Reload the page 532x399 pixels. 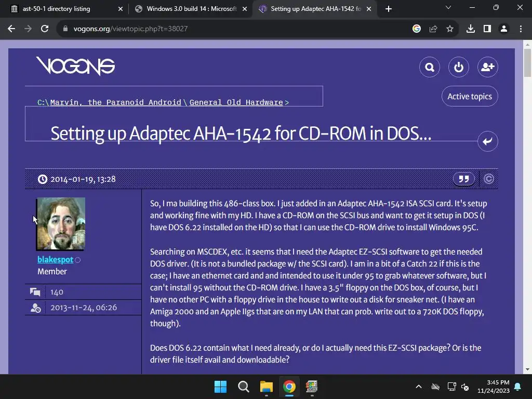tap(45, 29)
